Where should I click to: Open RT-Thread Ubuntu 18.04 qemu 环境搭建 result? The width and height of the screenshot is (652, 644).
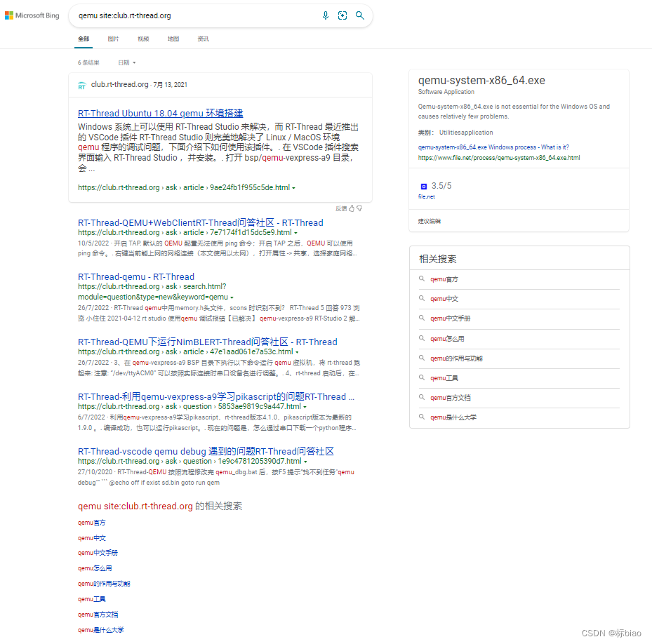[x=160, y=113]
